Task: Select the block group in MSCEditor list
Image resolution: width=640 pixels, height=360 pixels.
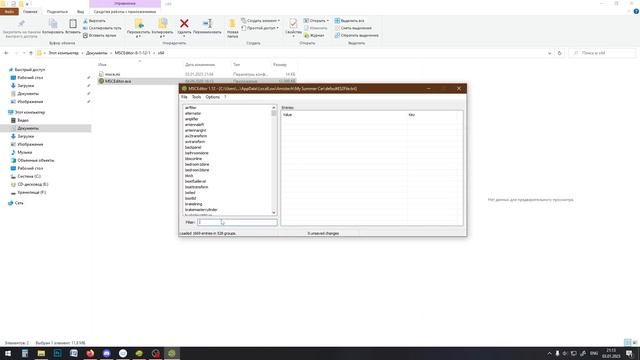Action: [189, 176]
